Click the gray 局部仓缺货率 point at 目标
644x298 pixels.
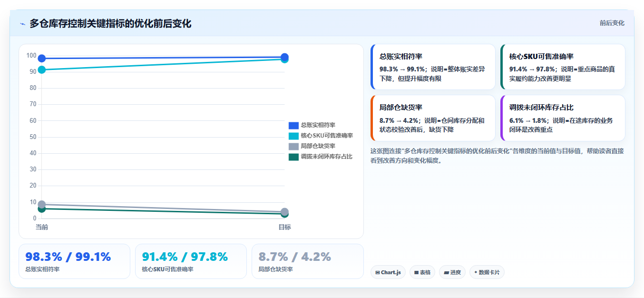click(284, 212)
